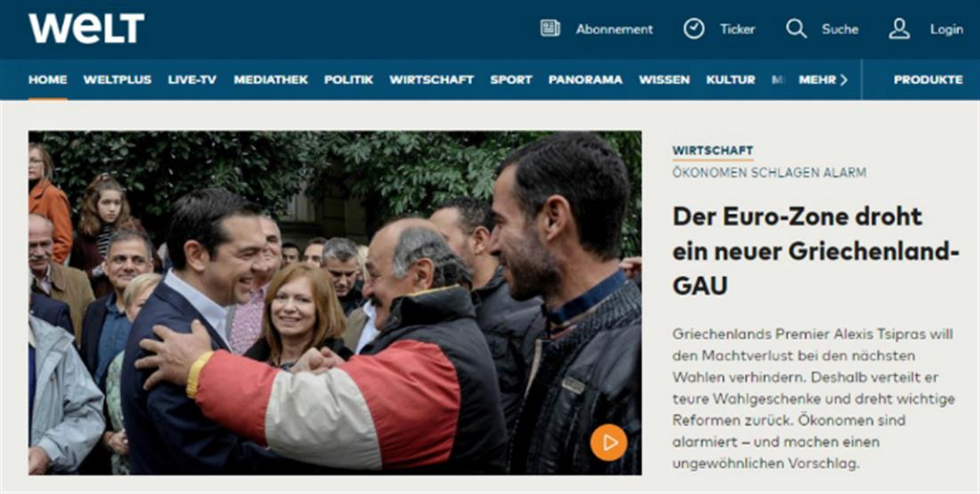The width and height of the screenshot is (980, 494).
Task: Open the PANORAMA menu item
Action: [x=585, y=80]
